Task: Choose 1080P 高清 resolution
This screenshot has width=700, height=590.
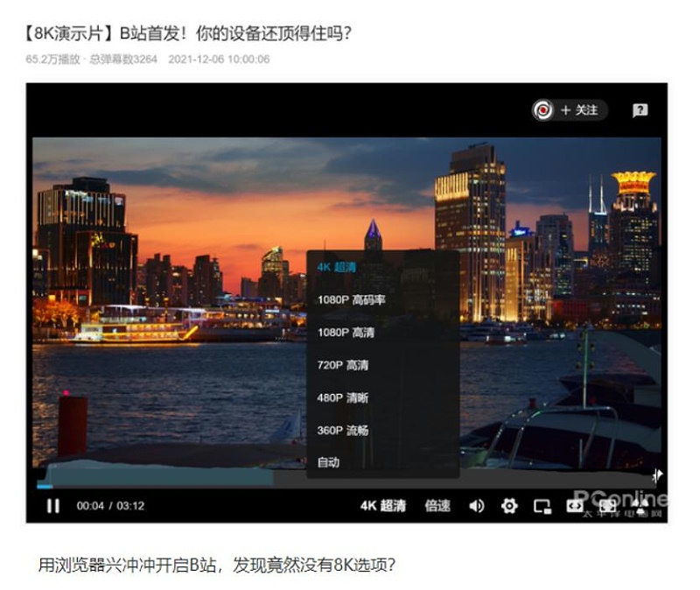Action: 346,333
